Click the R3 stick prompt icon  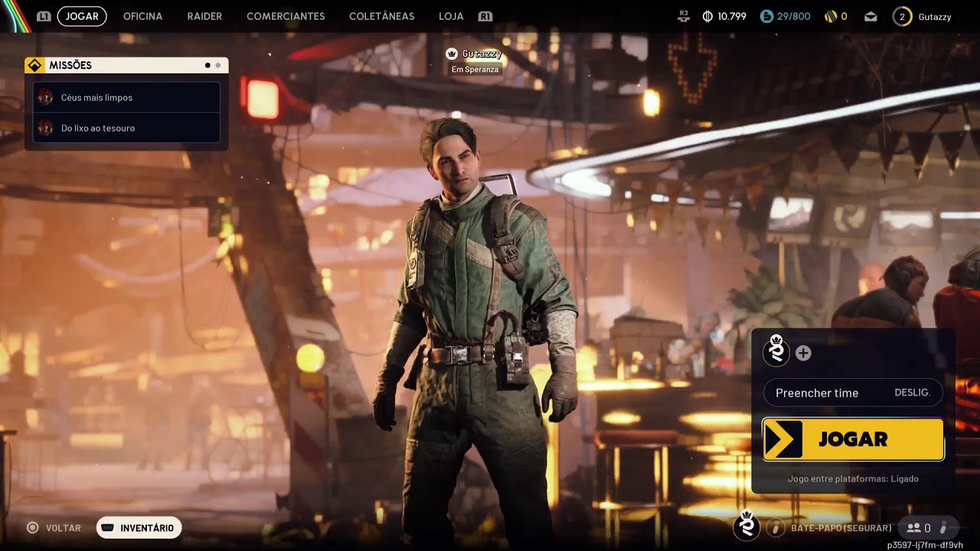coord(684,16)
